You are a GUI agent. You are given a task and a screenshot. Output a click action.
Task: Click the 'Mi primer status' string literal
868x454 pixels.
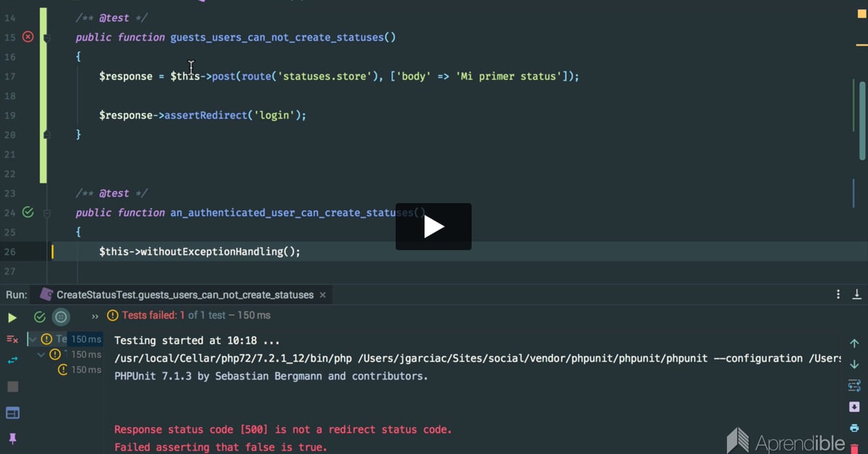click(x=509, y=76)
